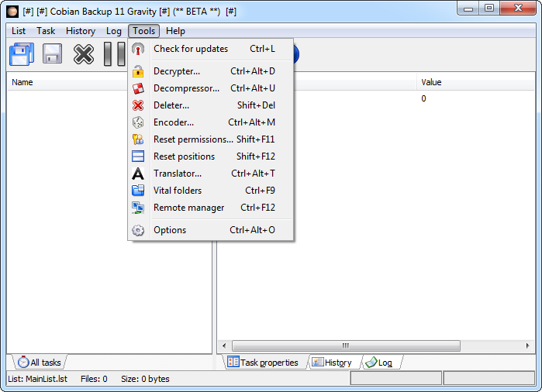Open Options menu entry
The image size is (542, 392).
click(x=211, y=230)
